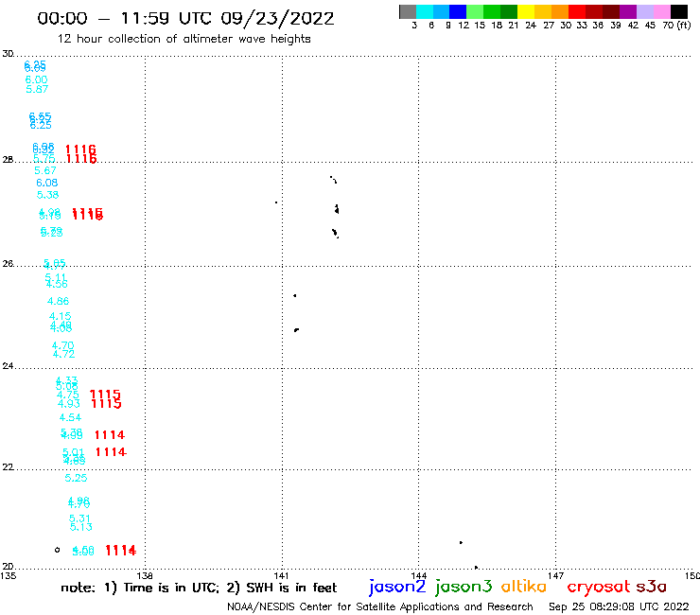Click the note about UTC time and SWH in feet
This screenshot has height=615, width=700.
coord(199,588)
